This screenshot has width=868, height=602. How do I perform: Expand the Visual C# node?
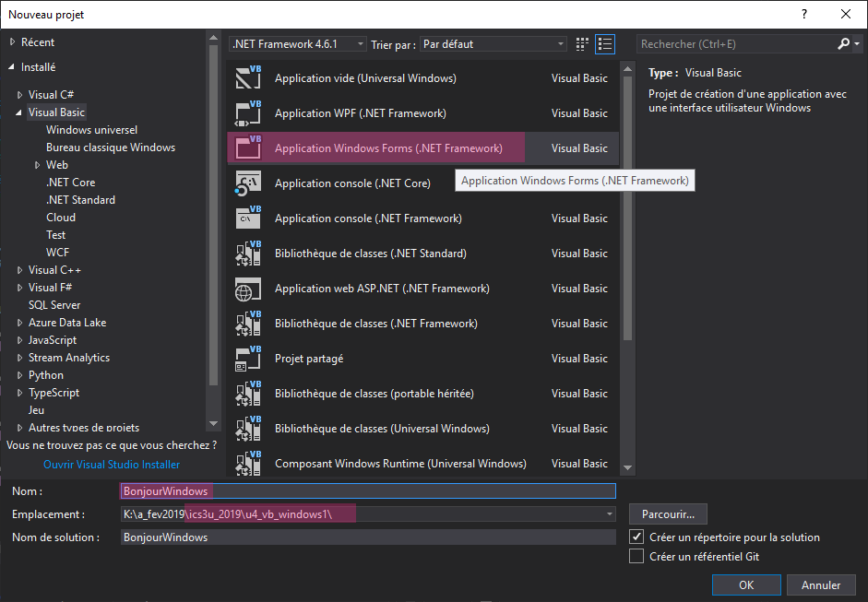(x=20, y=95)
